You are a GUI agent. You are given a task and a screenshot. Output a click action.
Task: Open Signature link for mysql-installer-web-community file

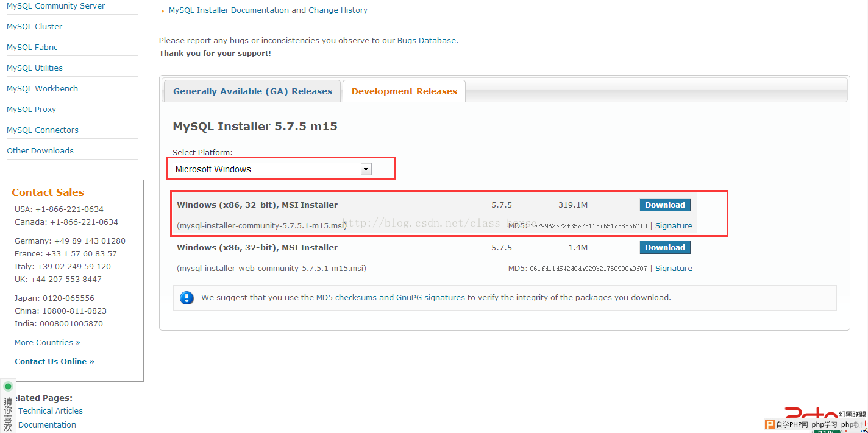(674, 269)
